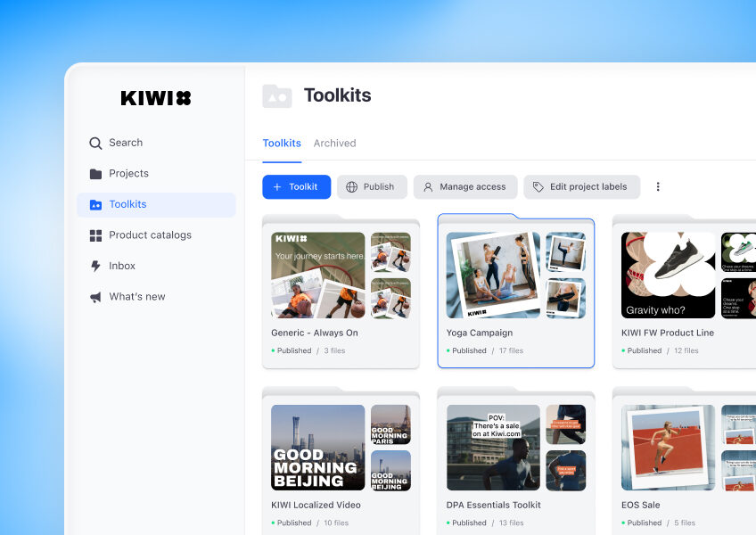Screen dimensions: 756x535
Task: Click the 3 files count text
Action: (334, 350)
